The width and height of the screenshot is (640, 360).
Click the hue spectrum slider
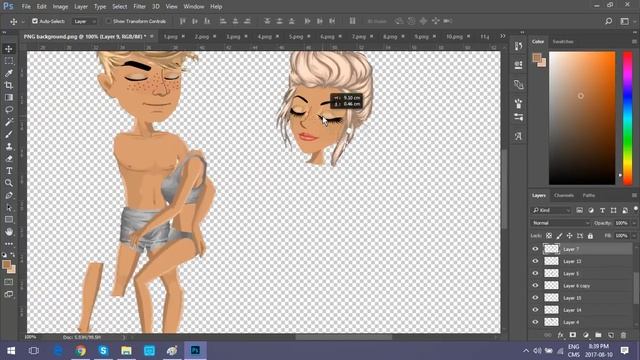tap(627, 118)
